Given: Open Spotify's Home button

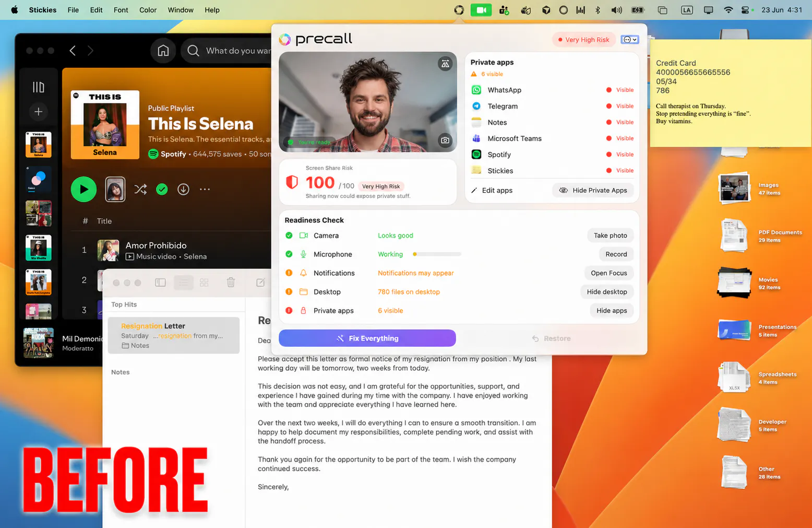Looking at the screenshot, I should pyautogui.click(x=163, y=51).
